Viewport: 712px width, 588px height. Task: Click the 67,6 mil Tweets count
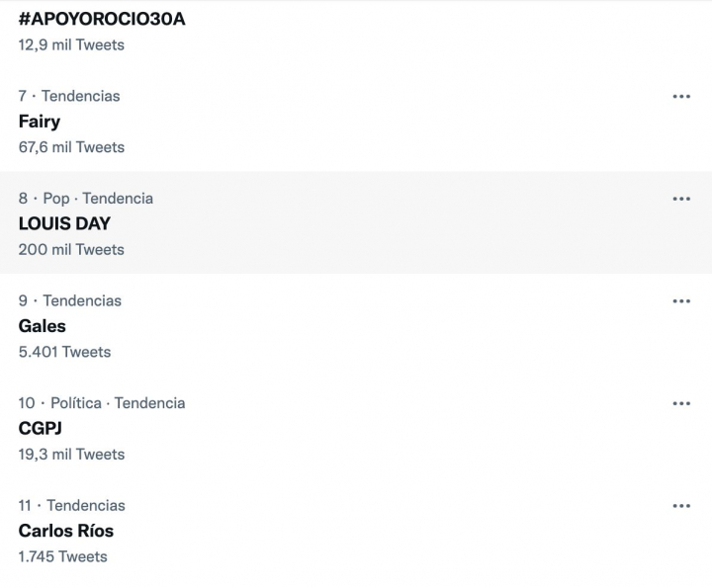click(x=71, y=147)
